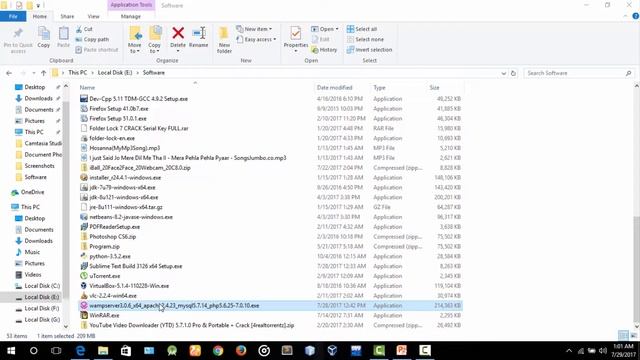Select Firefox Setup 51.0.1.exe file
The height and width of the screenshot is (360, 640).
pyautogui.click(x=118, y=118)
